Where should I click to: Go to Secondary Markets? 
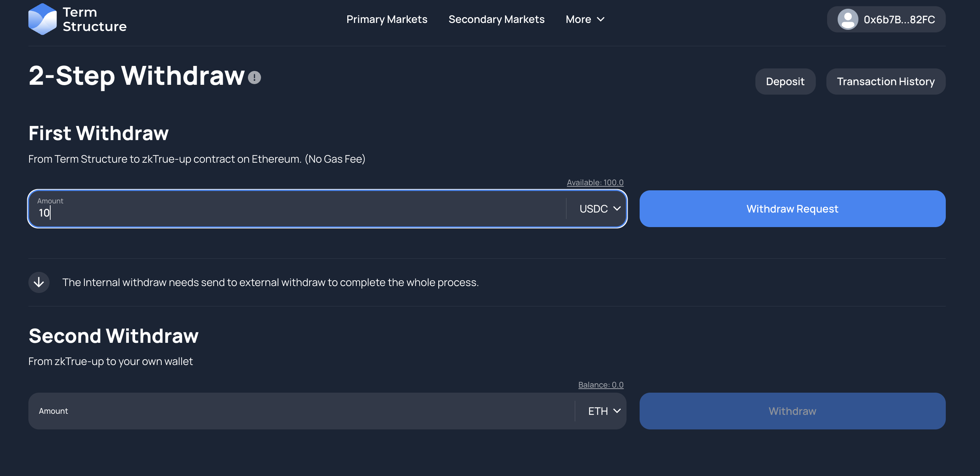[x=496, y=19]
